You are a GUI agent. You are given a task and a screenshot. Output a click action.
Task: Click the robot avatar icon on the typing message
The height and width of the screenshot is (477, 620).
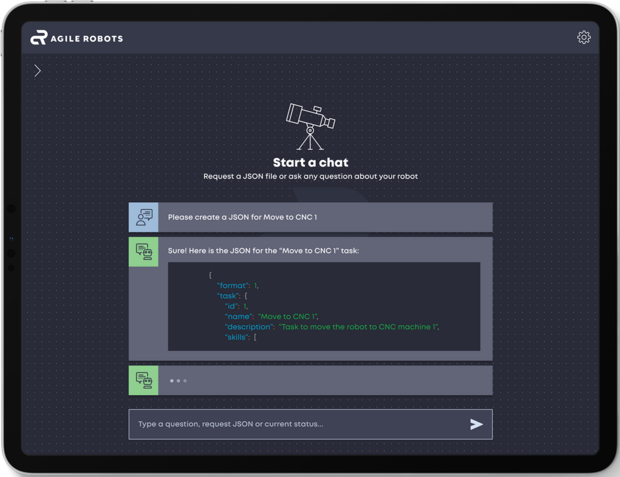click(144, 380)
